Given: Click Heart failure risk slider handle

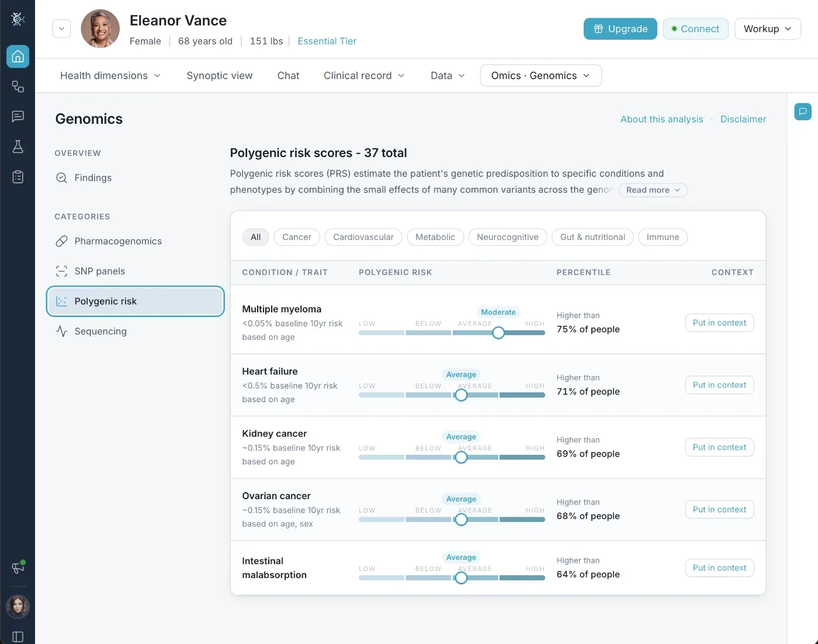Looking at the screenshot, I should click(x=461, y=395).
